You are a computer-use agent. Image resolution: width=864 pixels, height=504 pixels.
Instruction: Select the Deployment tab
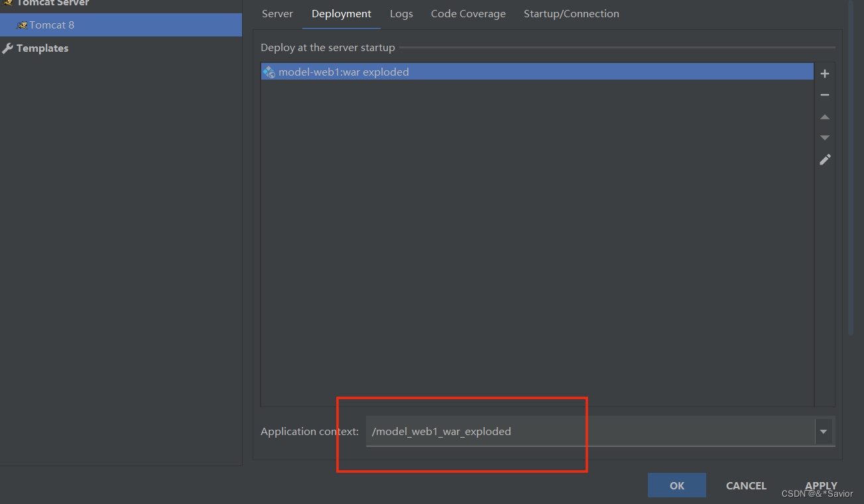click(341, 14)
